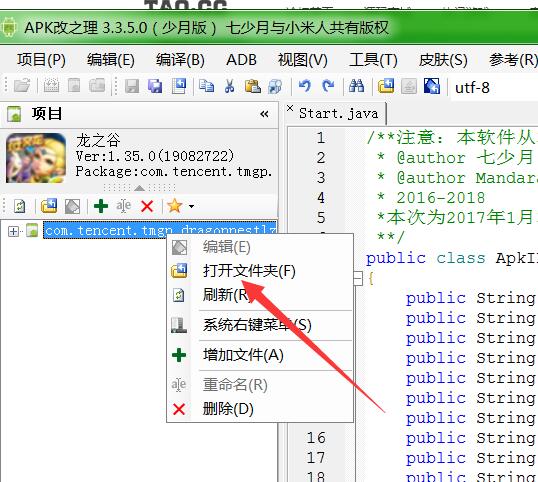Collapse the app info section with up triangle

click(139, 188)
